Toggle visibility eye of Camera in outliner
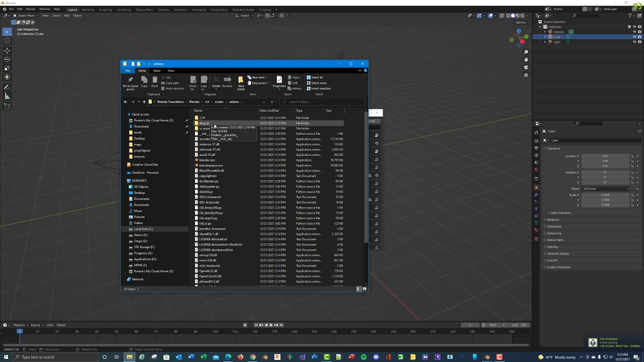Viewport: 644px width, 362px height. (x=634, y=32)
